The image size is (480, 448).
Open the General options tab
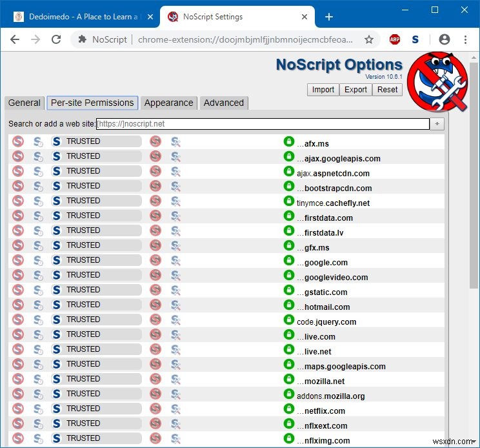[x=24, y=103]
